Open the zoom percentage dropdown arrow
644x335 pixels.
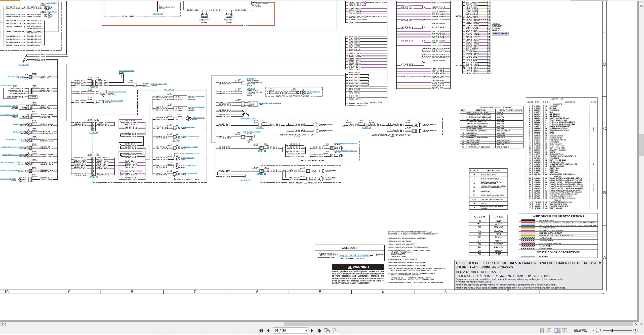pos(594,330)
